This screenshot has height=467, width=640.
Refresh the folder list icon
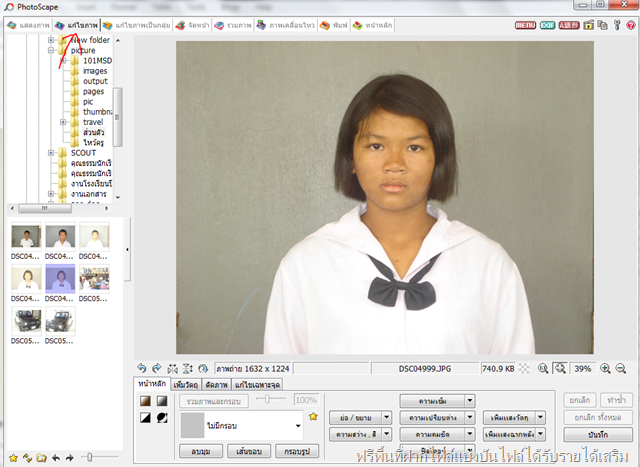pyautogui.click(x=28, y=458)
